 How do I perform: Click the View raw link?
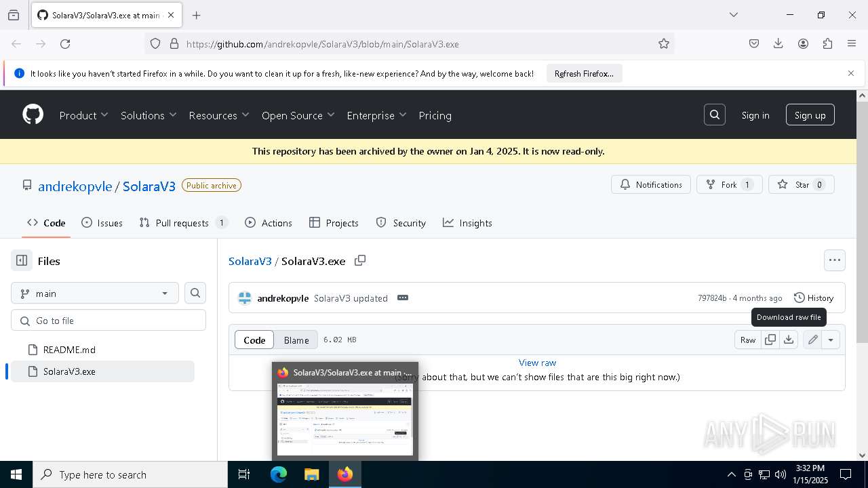tap(537, 363)
